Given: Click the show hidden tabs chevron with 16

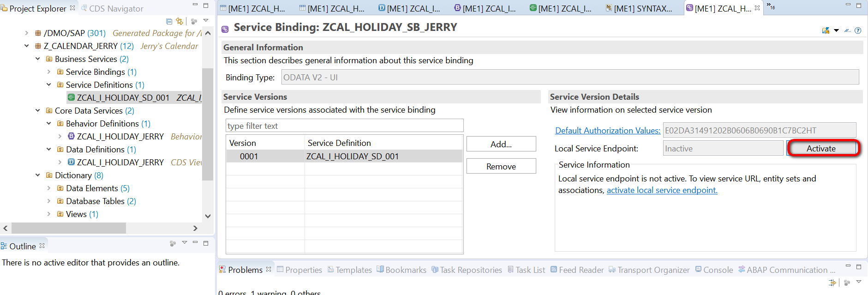Looking at the screenshot, I should point(771,6).
